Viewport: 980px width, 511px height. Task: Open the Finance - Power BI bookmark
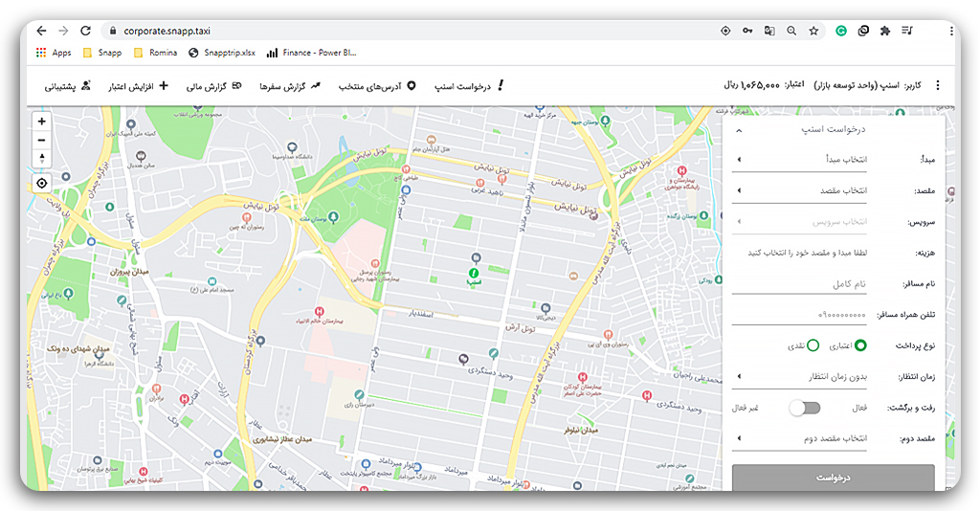[311, 53]
